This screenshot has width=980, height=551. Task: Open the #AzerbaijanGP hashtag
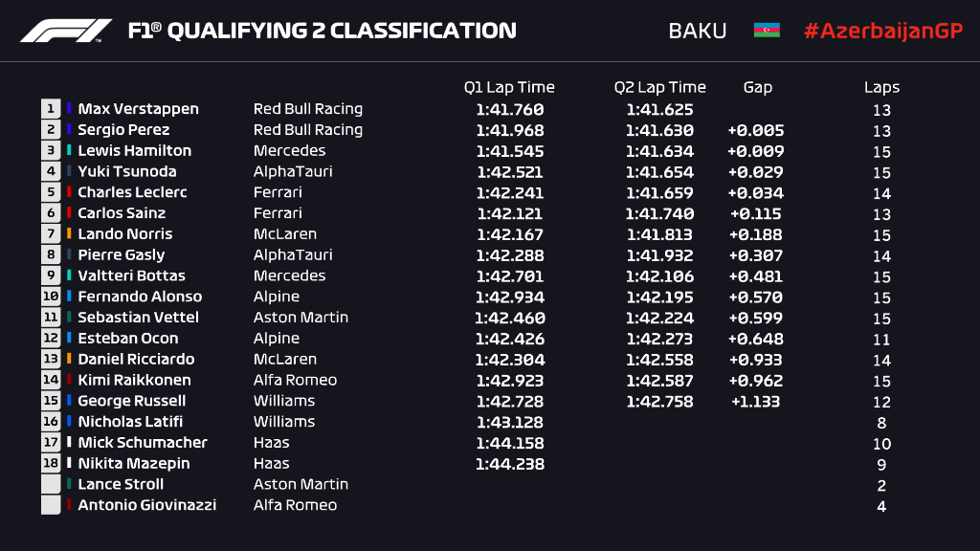pos(882,31)
